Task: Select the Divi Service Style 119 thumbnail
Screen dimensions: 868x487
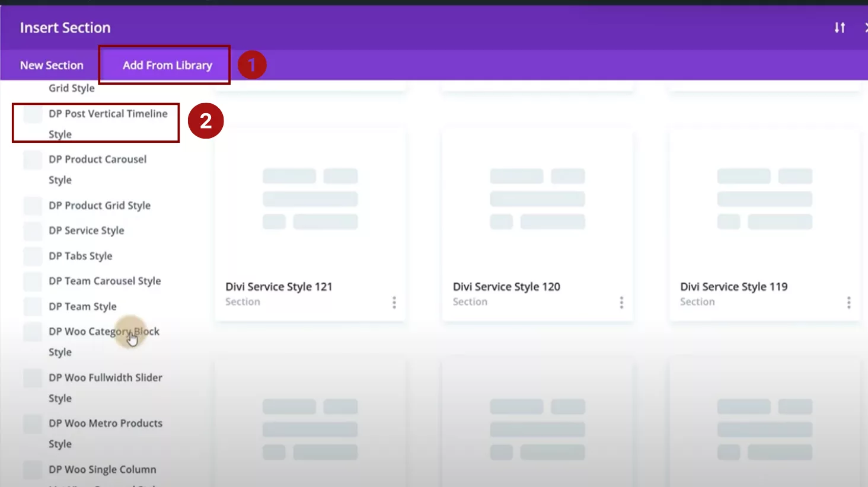Action: point(765,198)
